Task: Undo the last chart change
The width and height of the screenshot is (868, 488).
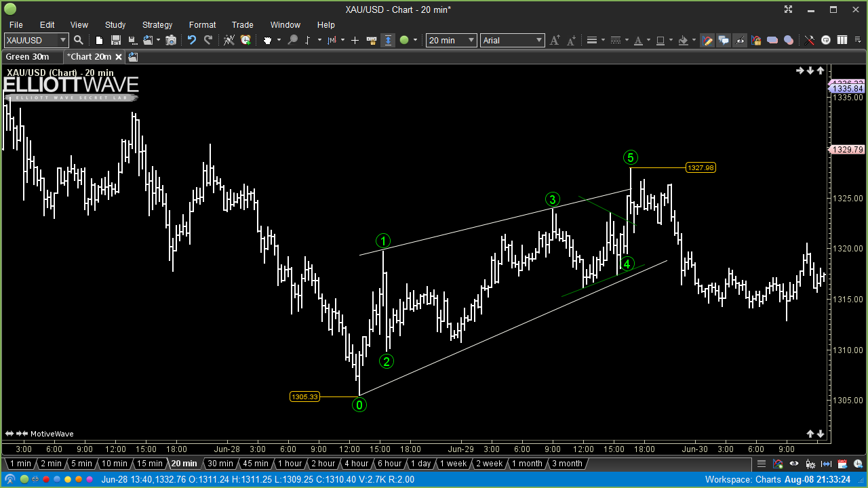Action: coord(192,40)
